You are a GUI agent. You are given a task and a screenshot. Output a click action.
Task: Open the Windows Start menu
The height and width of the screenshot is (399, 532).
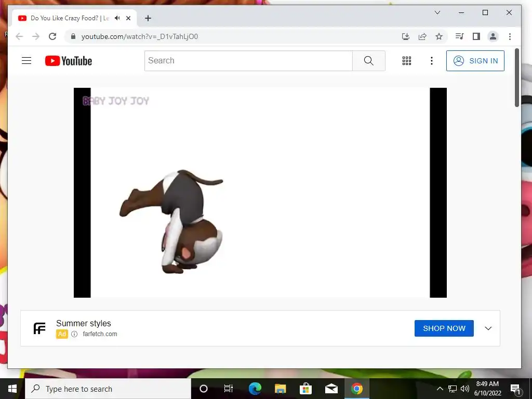(x=12, y=389)
